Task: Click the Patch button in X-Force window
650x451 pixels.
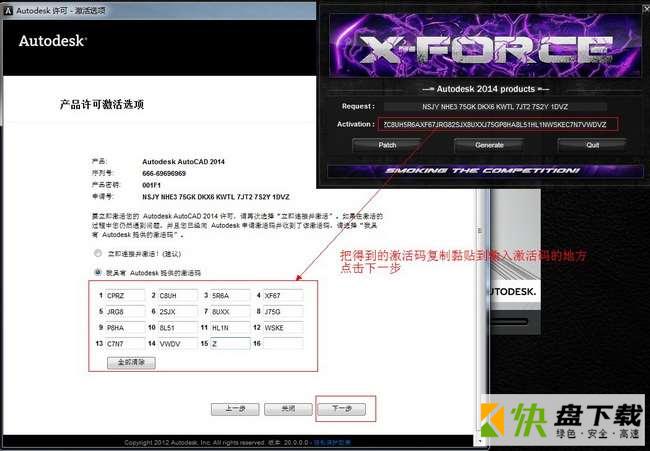Action: pyautogui.click(x=387, y=145)
